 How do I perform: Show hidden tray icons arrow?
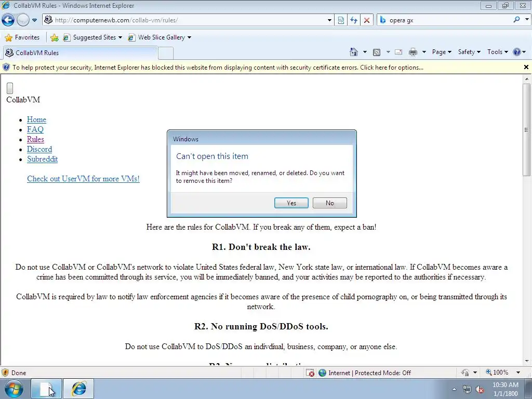454,389
